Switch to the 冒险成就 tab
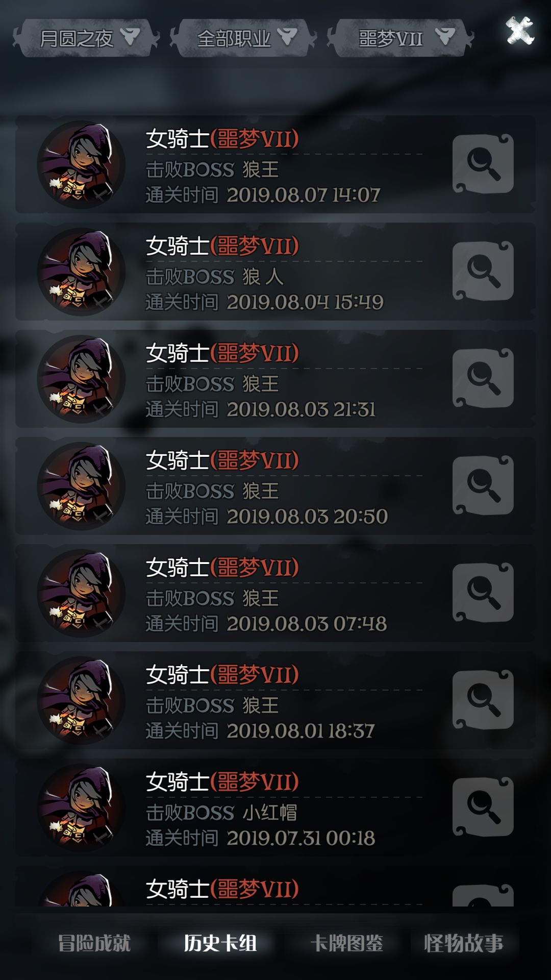 point(94,943)
